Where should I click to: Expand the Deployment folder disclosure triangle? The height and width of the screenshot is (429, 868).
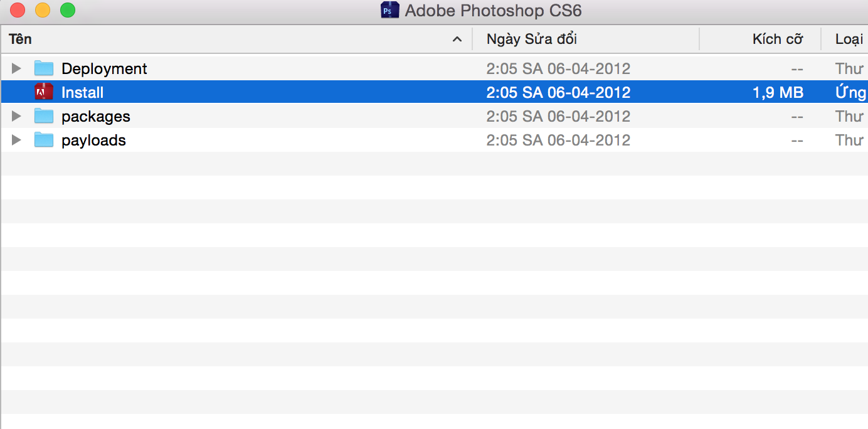pyautogui.click(x=17, y=68)
